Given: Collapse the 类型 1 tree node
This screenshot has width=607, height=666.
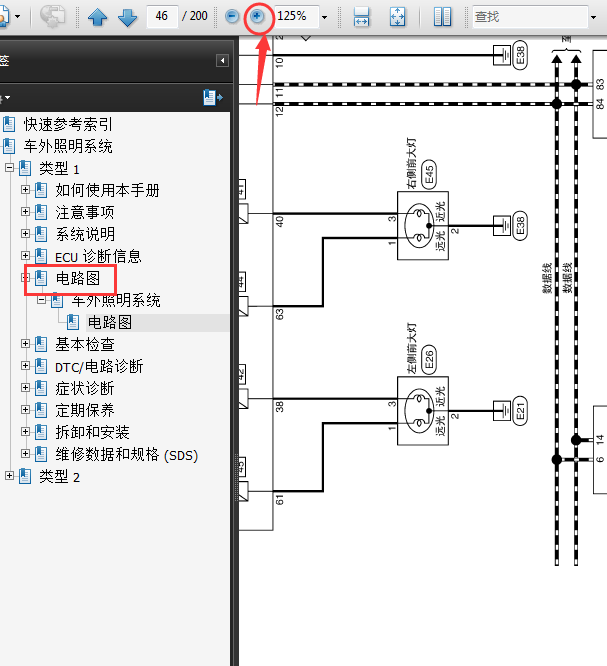Looking at the screenshot, I should 9,168.
